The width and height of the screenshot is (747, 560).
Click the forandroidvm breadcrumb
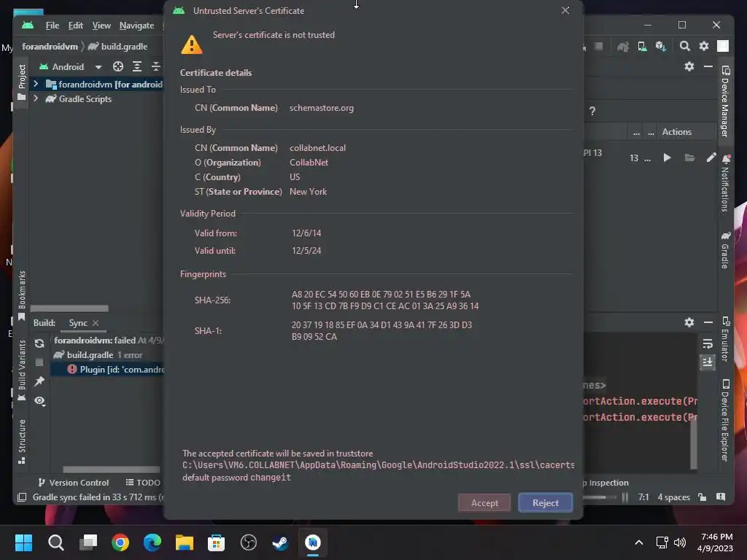(50, 47)
